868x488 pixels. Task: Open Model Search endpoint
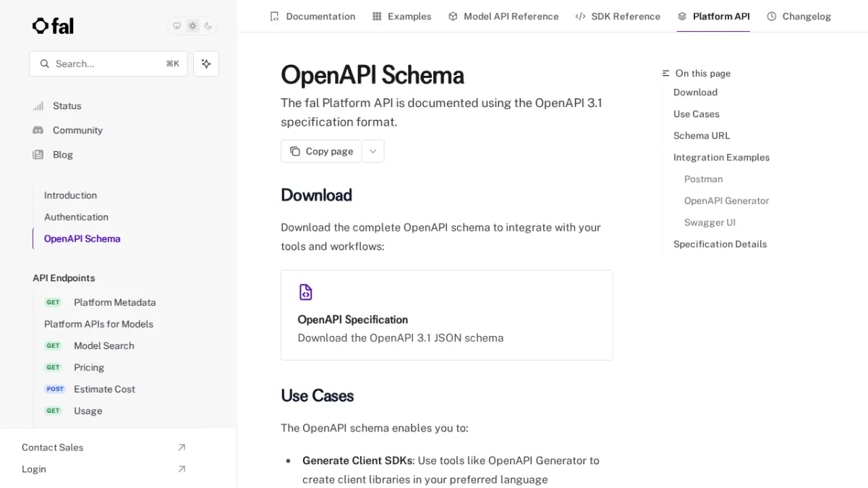pos(104,346)
